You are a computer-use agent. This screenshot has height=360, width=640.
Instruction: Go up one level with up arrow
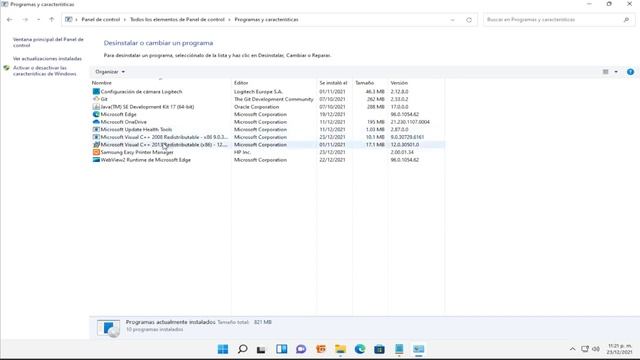51,20
